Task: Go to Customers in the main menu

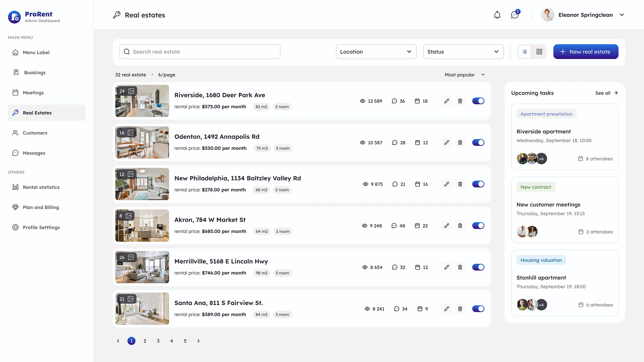Action: coord(35,133)
